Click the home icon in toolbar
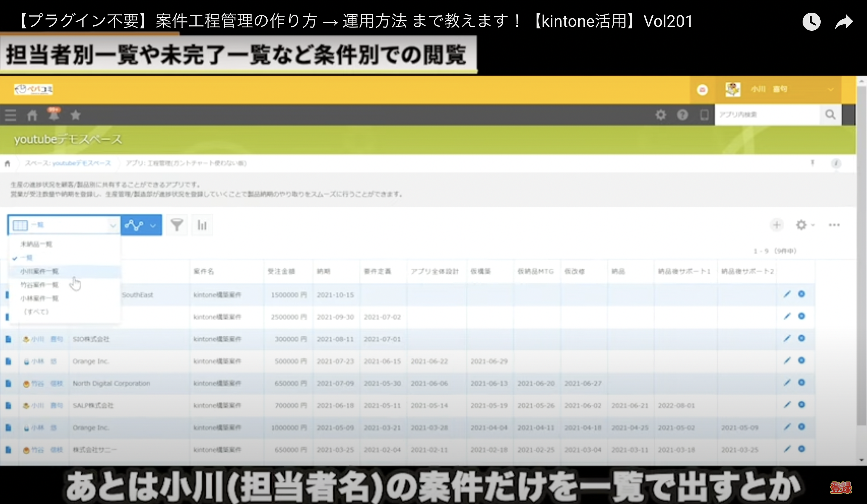 tap(32, 115)
